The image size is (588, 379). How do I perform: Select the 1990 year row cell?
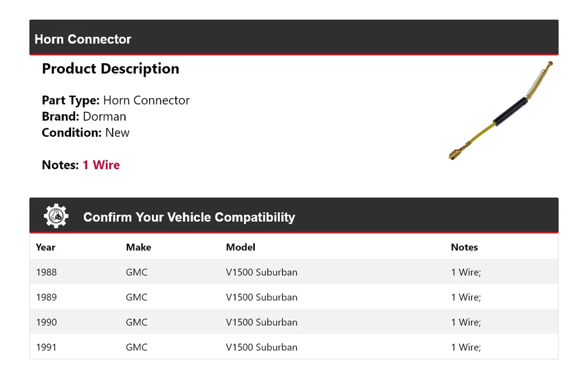(47, 323)
